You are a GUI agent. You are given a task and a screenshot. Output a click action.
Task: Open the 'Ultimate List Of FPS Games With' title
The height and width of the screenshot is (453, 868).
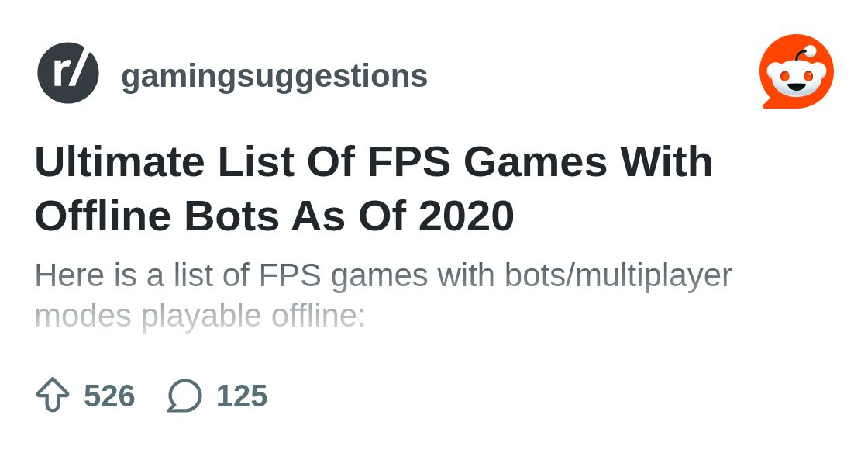click(x=374, y=162)
